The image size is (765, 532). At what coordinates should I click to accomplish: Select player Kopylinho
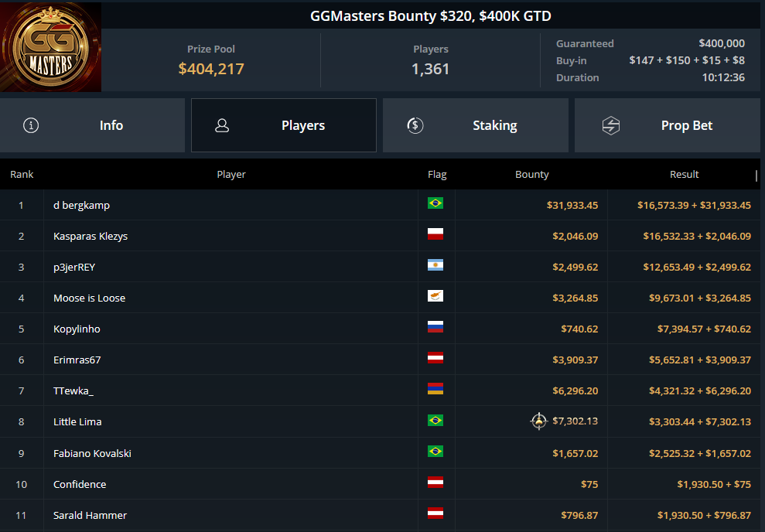(77, 329)
